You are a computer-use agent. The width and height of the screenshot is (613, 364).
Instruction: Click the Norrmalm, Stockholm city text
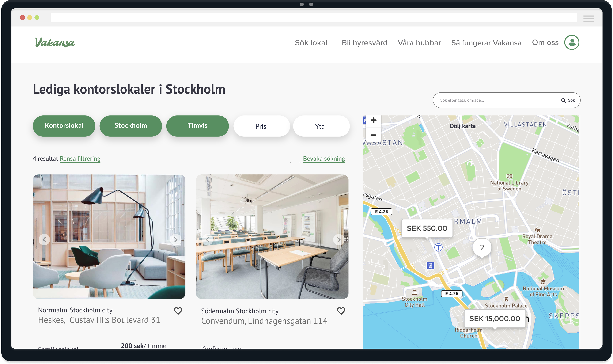[x=75, y=310]
